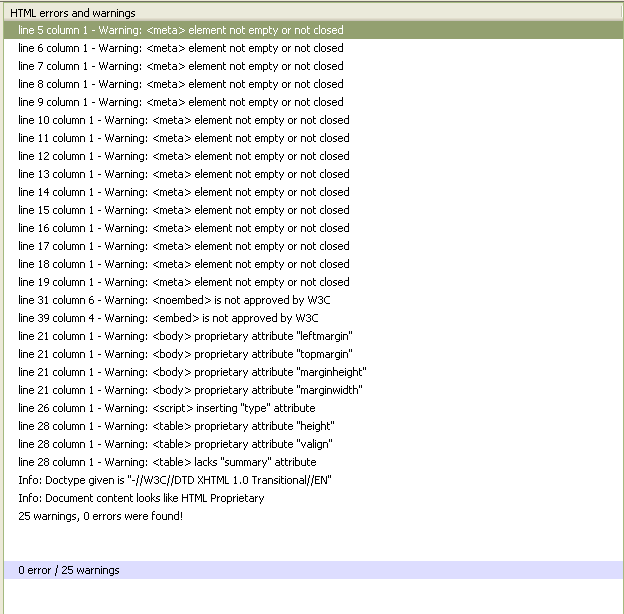Select the Document content looks like info line

[x=313, y=498]
